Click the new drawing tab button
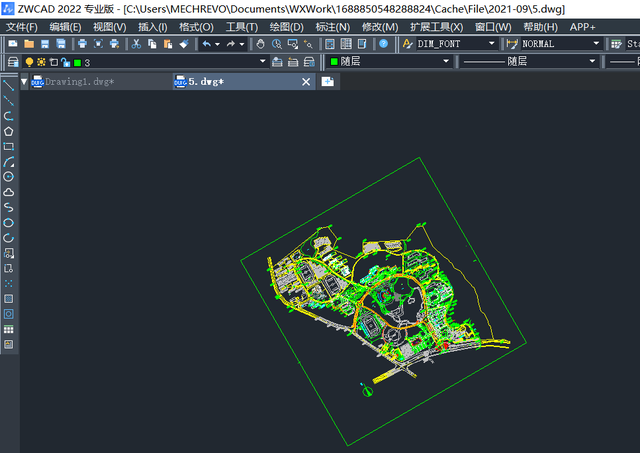The height and width of the screenshot is (453, 640). [x=327, y=82]
